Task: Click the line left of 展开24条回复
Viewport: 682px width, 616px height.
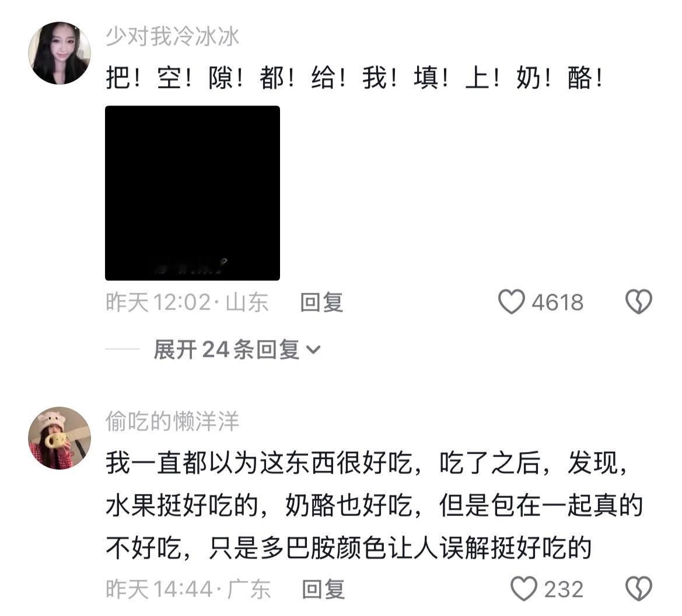Action: pyautogui.click(x=122, y=349)
